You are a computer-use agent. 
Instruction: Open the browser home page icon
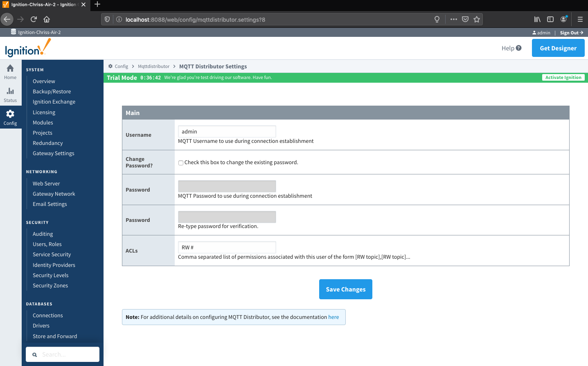pos(47,19)
